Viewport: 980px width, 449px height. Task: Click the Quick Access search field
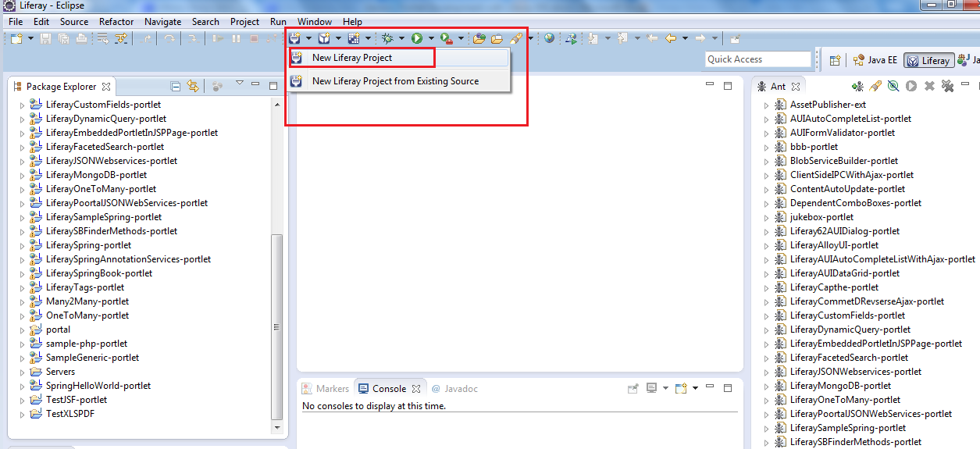point(758,59)
